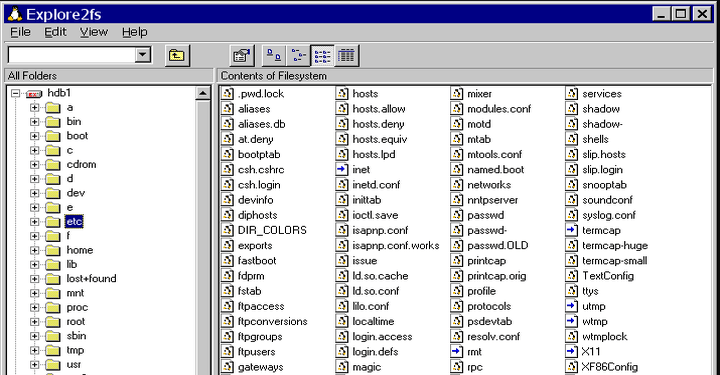Select the fstab file
This screenshot has height=375, width=720.
click(x=249, y=291)
